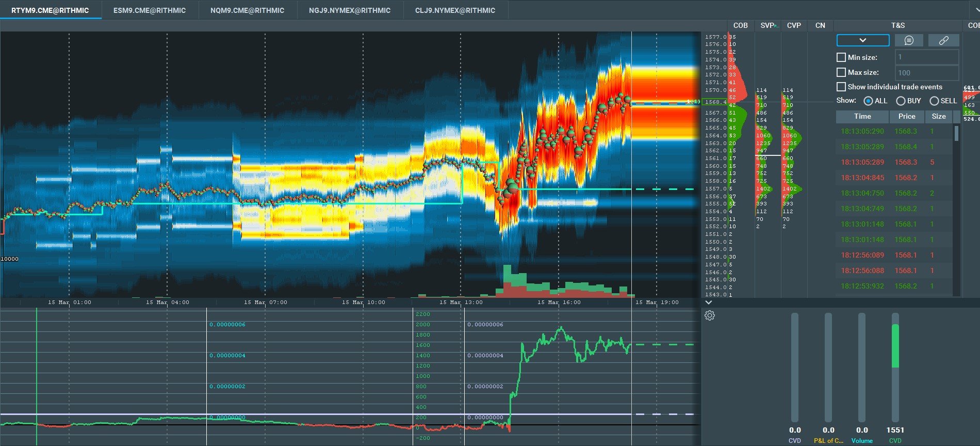980x446 pixels.
Task: Click the T&S trade list scrollbar
Action: coord(956,133)
